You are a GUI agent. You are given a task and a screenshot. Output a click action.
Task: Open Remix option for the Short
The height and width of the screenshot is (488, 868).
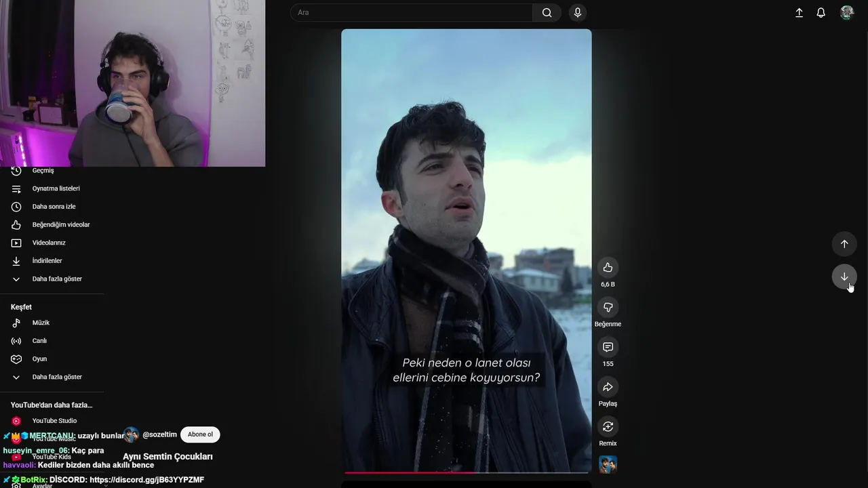point(608,427)
